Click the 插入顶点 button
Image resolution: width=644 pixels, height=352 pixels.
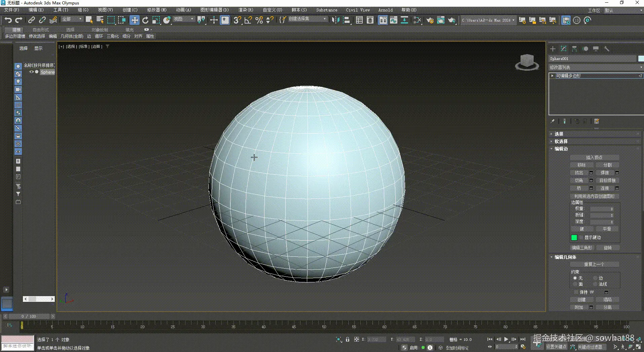[594, 157]
